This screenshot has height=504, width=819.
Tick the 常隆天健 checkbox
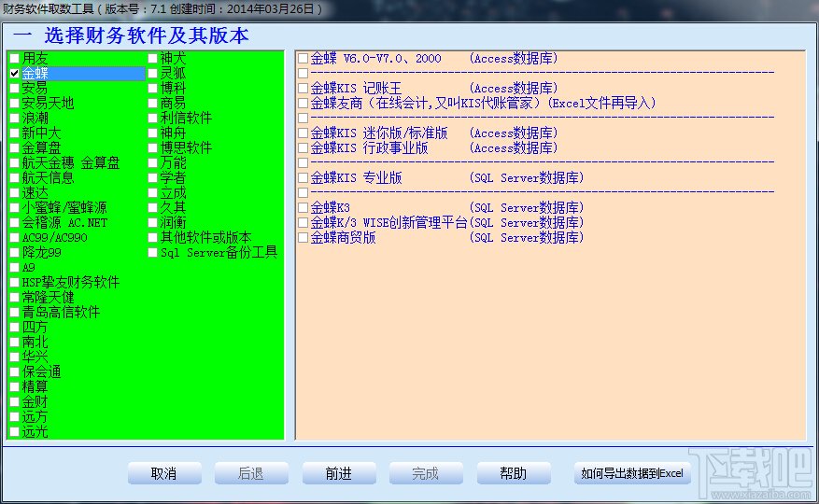15,297
